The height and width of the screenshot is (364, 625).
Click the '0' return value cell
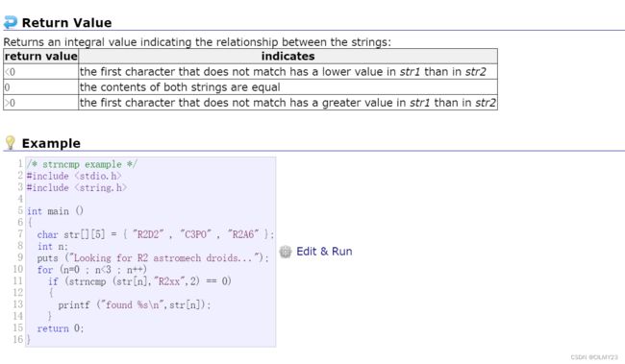41,87
